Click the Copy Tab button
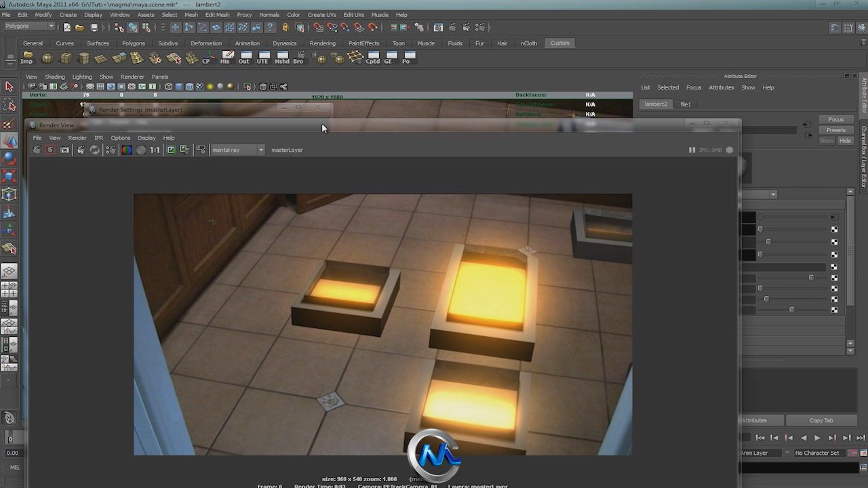The height and width of the screenshot is (488, 868). [821, 420]
